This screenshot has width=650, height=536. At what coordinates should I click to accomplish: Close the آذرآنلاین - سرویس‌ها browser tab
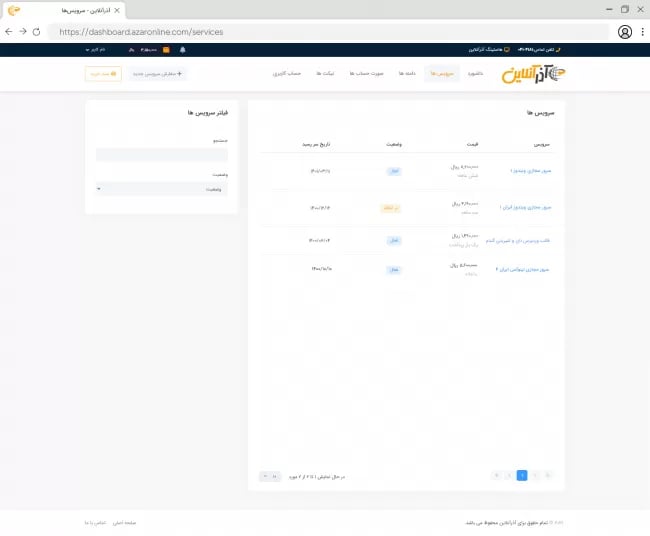pos(117,10)
